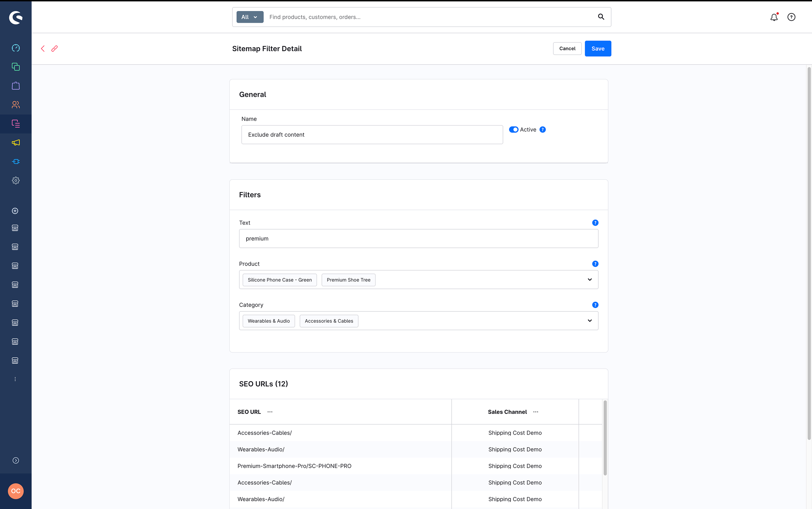Open last sales channel storefront icon
This screenshot has width=812, height=509.
coord(15,360)
